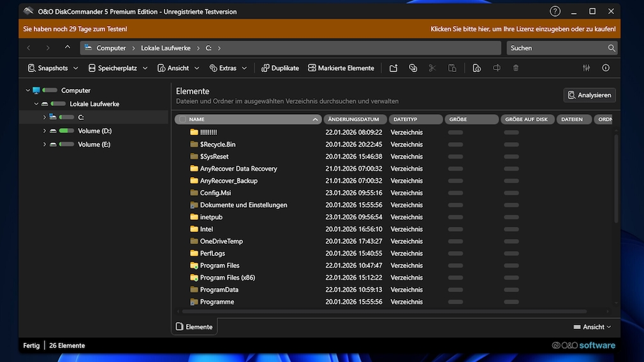Image resolution: width=644 pixels, height=362 pixels.
Task: Collapse the Lokale Laufwerke tree node
Action: click(x=36, y=104)
